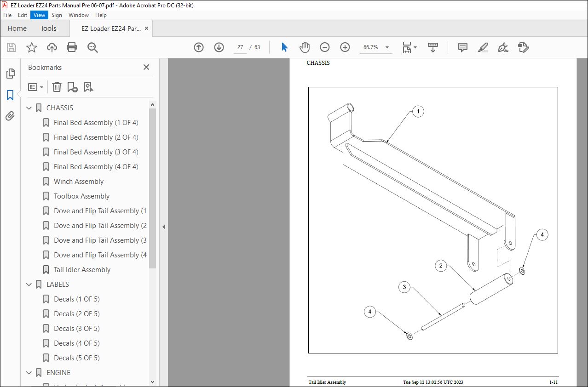Open Final Bed Assembly (1 OF 4) bookmark
The width and height of the screenshot is (588, 387).
point(96,123)
